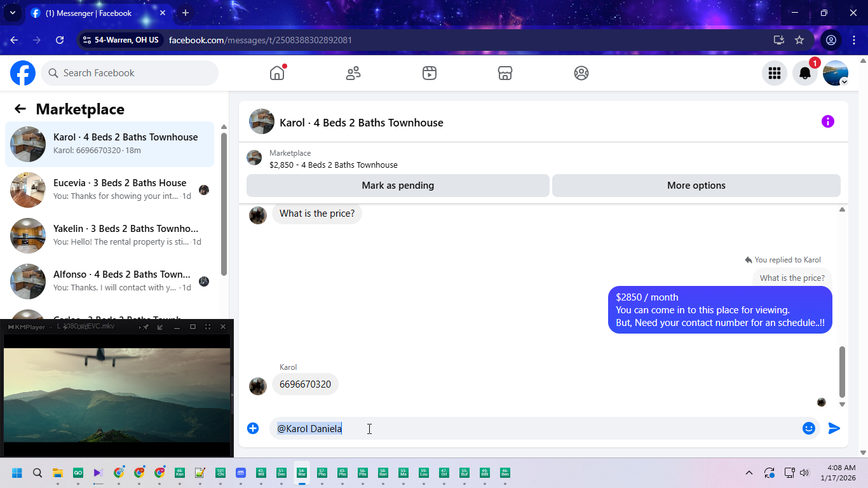
Task: Click the KMPlayer video area
Action: pos(117,395)
